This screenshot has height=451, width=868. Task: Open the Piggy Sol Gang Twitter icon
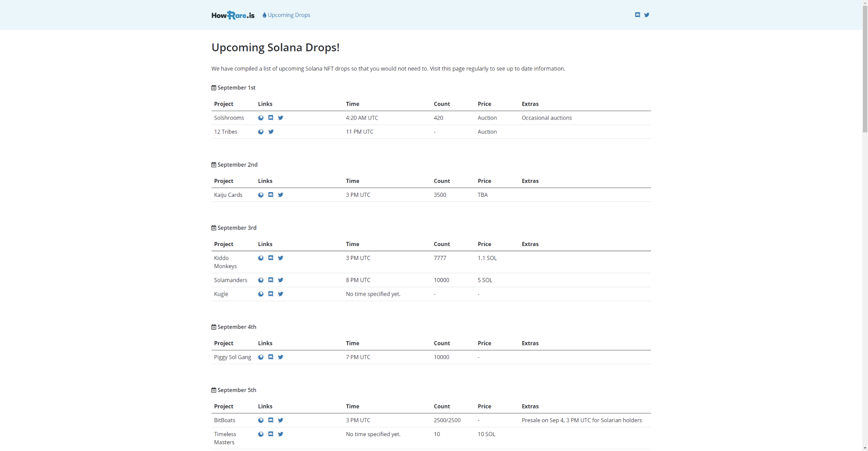click(x=281, y=357)
